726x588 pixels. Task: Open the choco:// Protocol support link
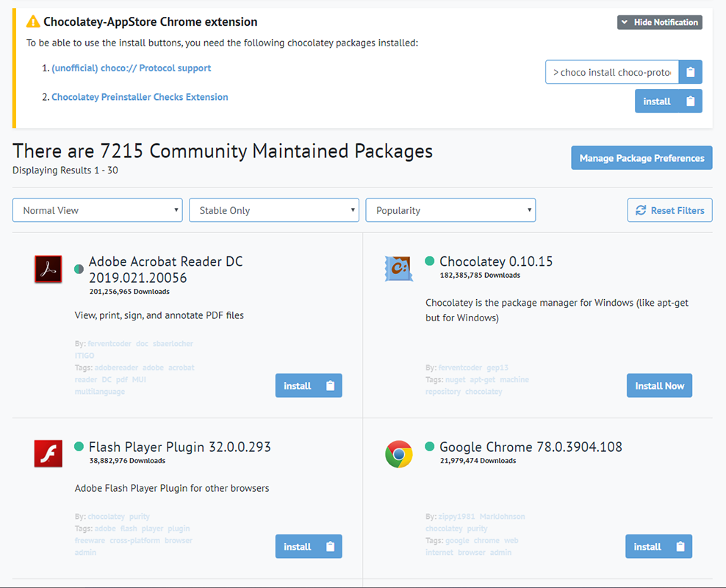pos(131,67)
